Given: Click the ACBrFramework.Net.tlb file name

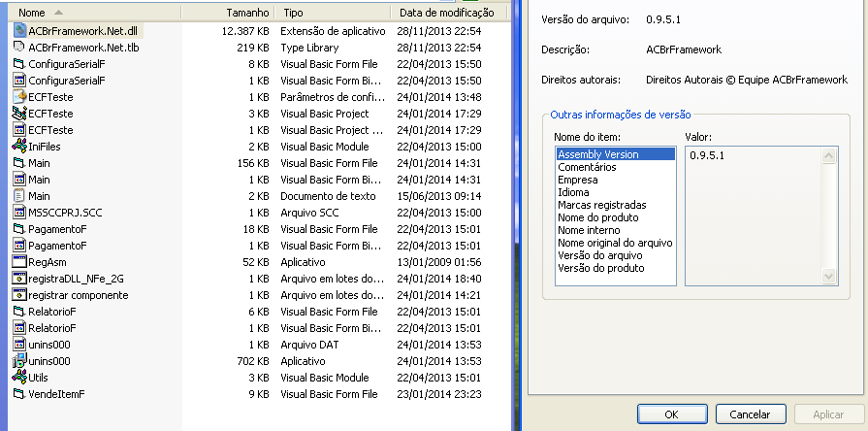Looking at the screenshot, I should pos(83,48).
